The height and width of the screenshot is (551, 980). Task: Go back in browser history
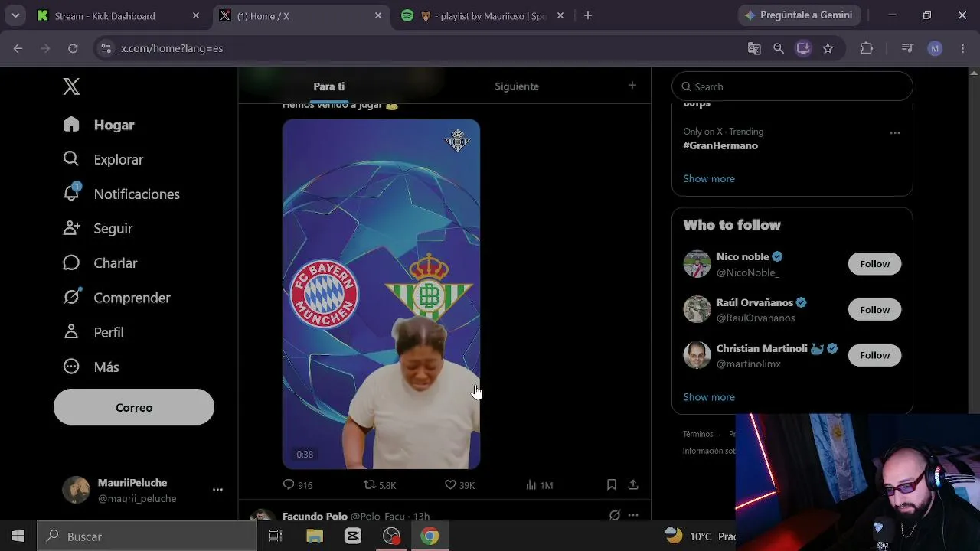pos(18,48)
